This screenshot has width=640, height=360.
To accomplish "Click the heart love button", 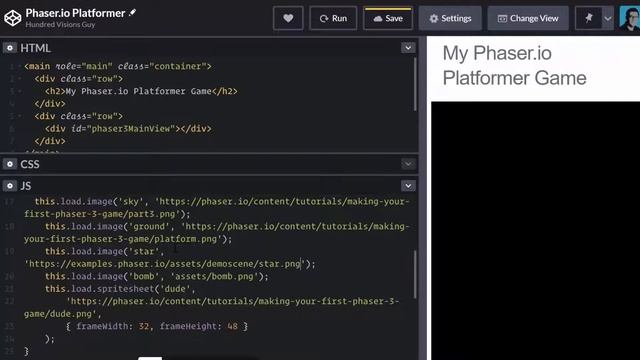I will tap(288, 18).
